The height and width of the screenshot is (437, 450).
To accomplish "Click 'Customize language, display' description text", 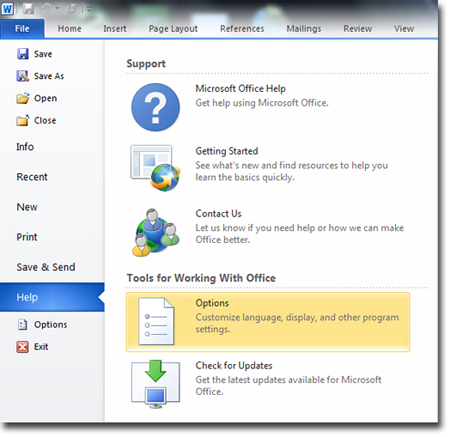I will point(297,323).
